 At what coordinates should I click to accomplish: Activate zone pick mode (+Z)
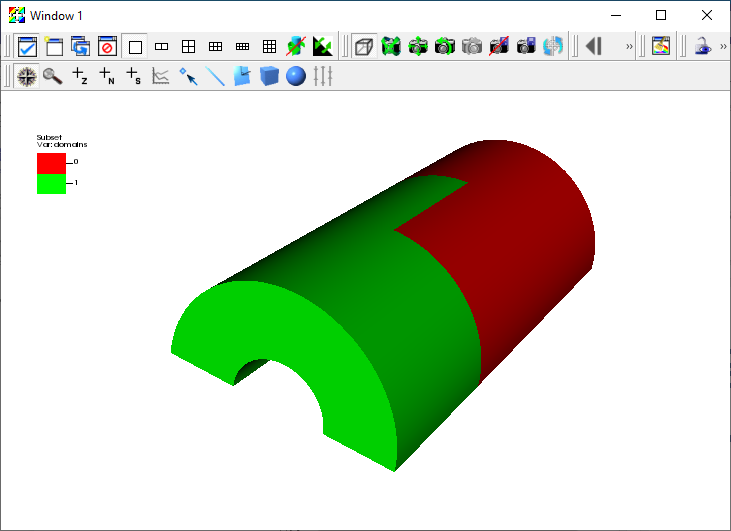pos(80,76)
